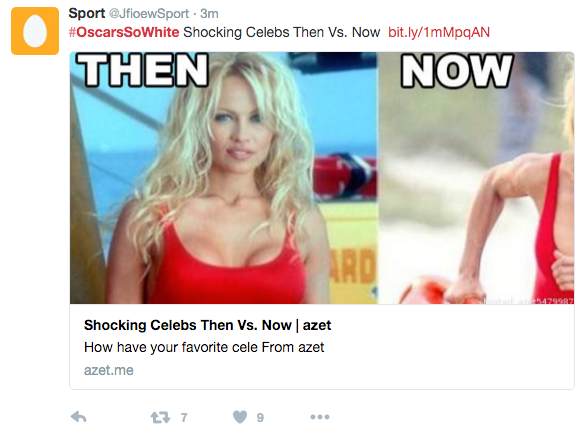Like the tweet with the heart icon
The image size is (582, 431).
pyautogui.click(x=240, y=417)
